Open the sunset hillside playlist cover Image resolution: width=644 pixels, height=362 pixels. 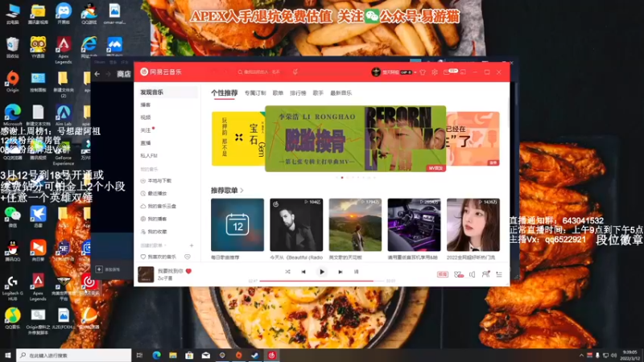tap(355, 225)
